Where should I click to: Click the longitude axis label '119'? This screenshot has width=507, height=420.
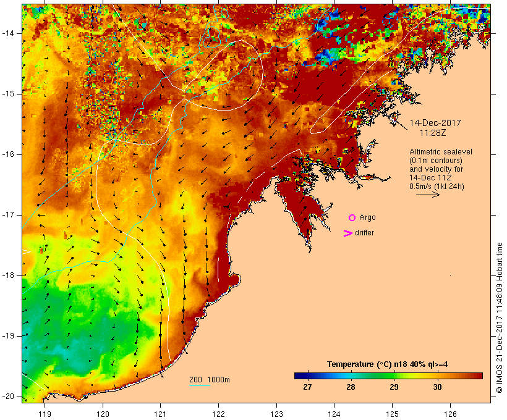pos(45,414)
